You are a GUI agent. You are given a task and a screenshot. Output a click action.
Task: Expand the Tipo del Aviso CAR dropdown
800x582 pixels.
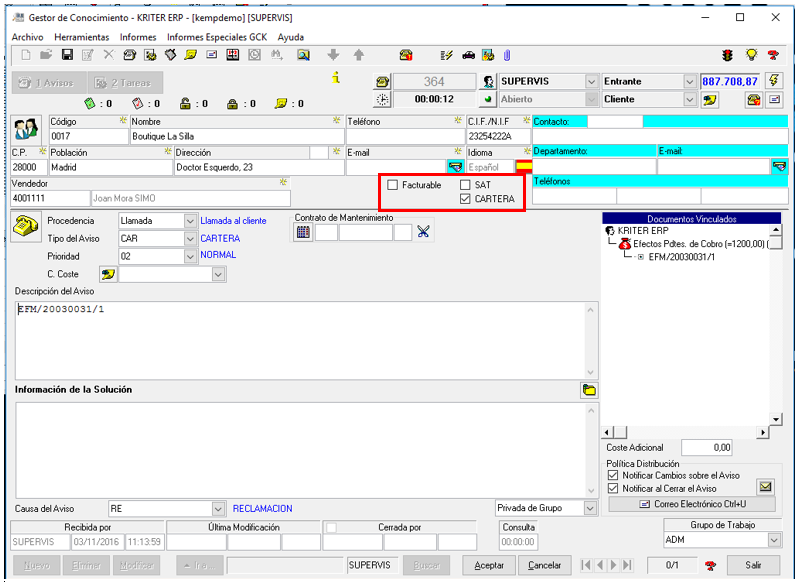190,238
